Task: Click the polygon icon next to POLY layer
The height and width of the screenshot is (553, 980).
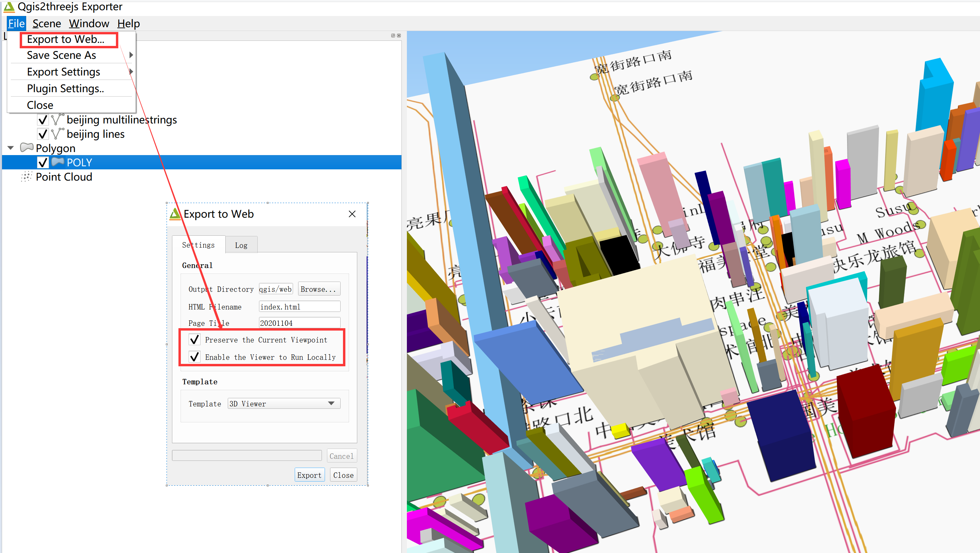Action: [x=58, y=162]
